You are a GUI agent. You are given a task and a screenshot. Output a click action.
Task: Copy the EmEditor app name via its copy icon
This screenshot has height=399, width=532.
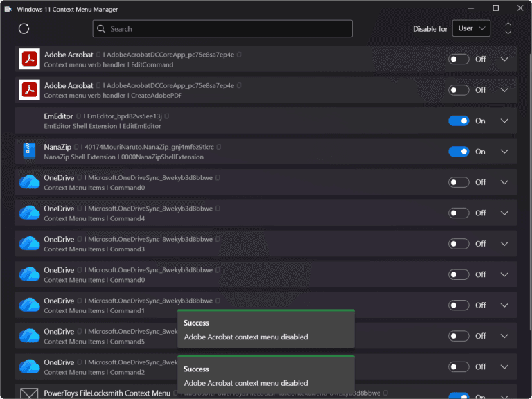78,116
